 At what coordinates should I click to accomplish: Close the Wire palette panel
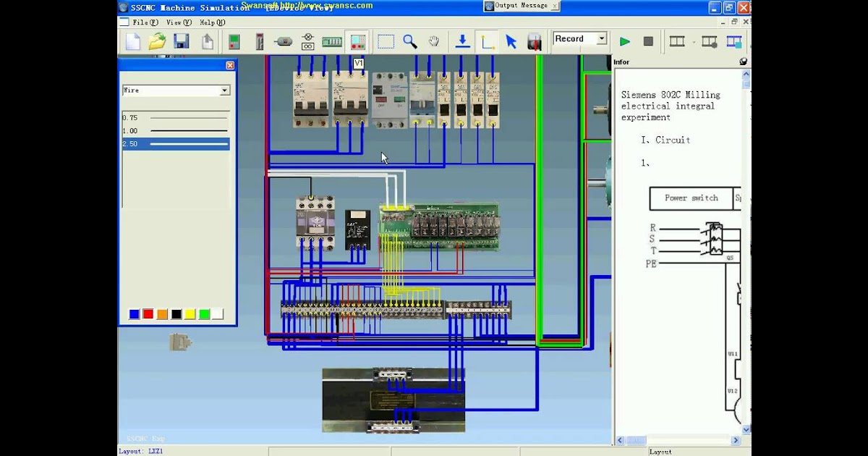pos(230,65)
